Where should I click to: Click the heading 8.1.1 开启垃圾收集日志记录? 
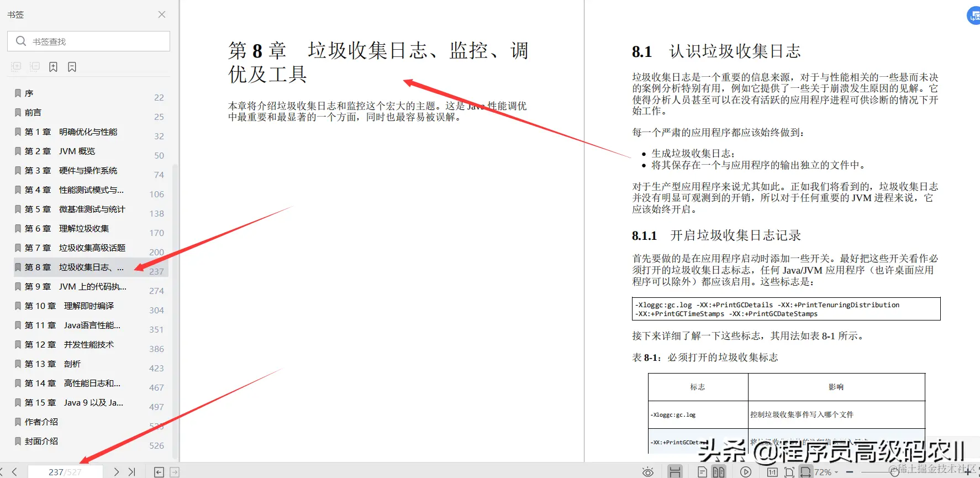pyautogui.click(x=716, y=235)
